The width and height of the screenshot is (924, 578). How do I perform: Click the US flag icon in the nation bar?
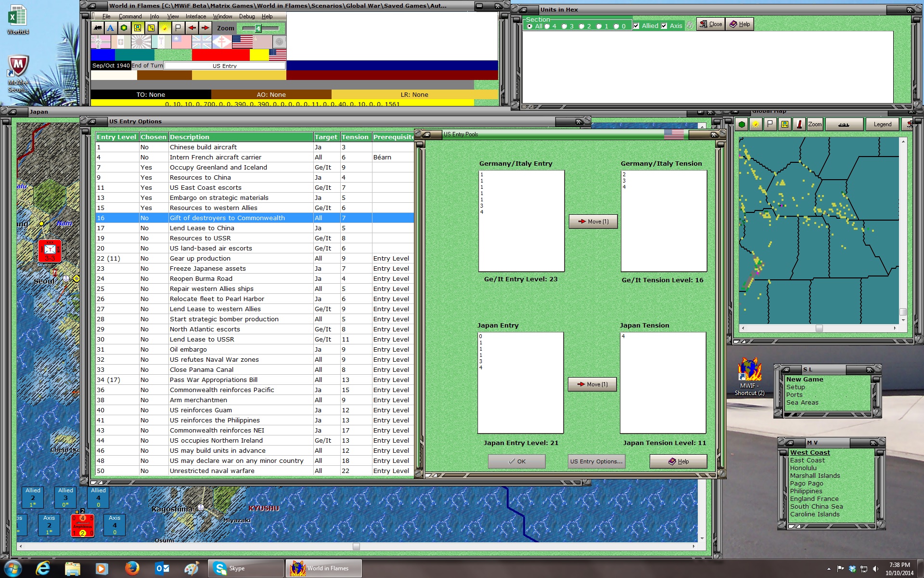(x=242, y=42)
